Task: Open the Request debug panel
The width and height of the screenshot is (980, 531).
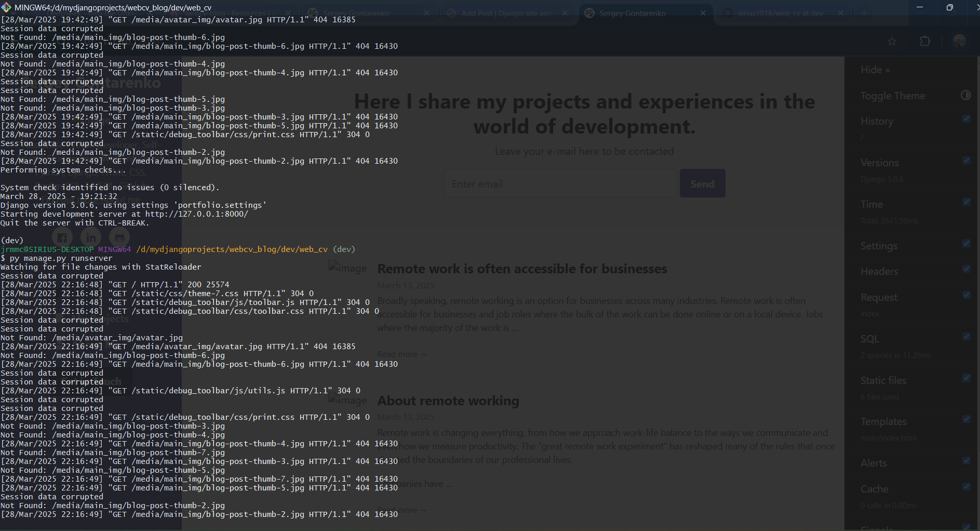Action: [x=879, y=297]
